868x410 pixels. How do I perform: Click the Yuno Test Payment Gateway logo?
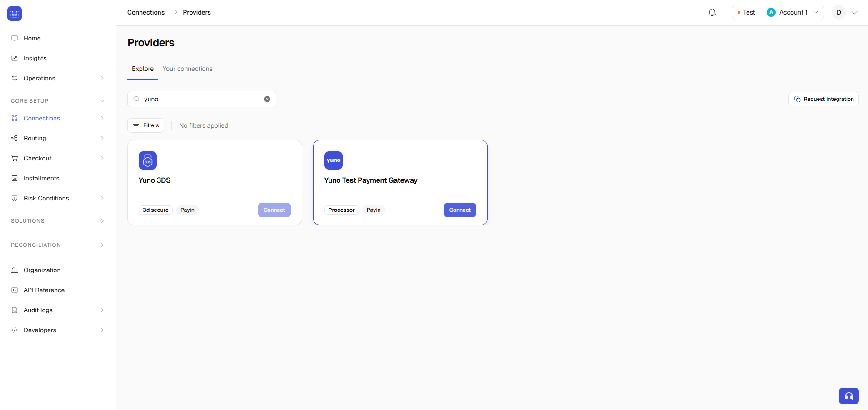334,160
